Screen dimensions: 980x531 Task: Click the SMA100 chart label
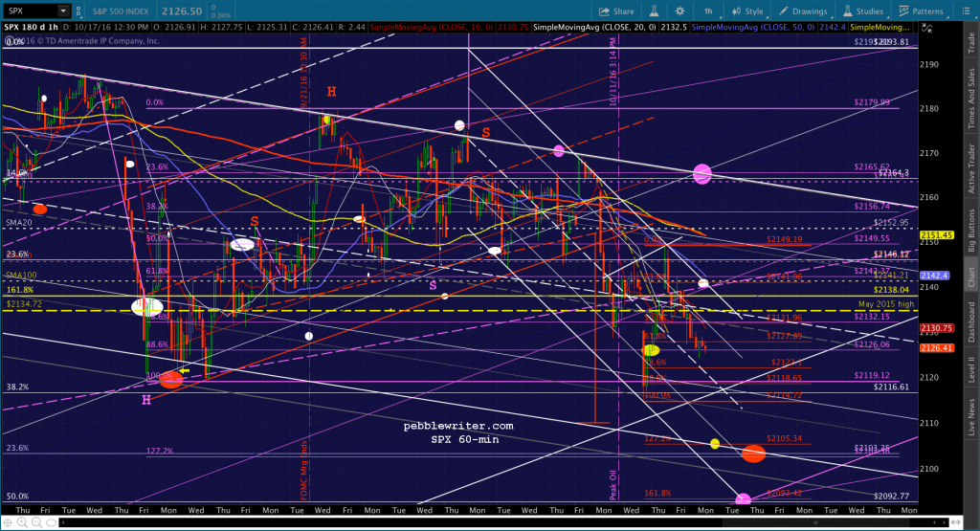tap(21, 276)
